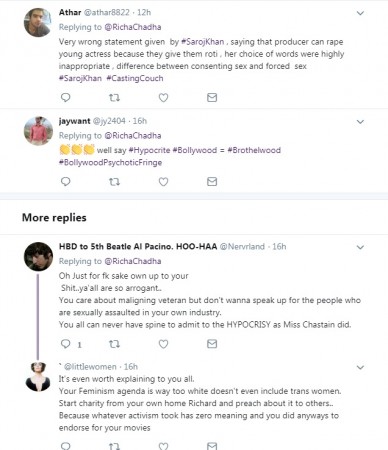
Task: Like jaywant's tweet
Action: (163, 182)
